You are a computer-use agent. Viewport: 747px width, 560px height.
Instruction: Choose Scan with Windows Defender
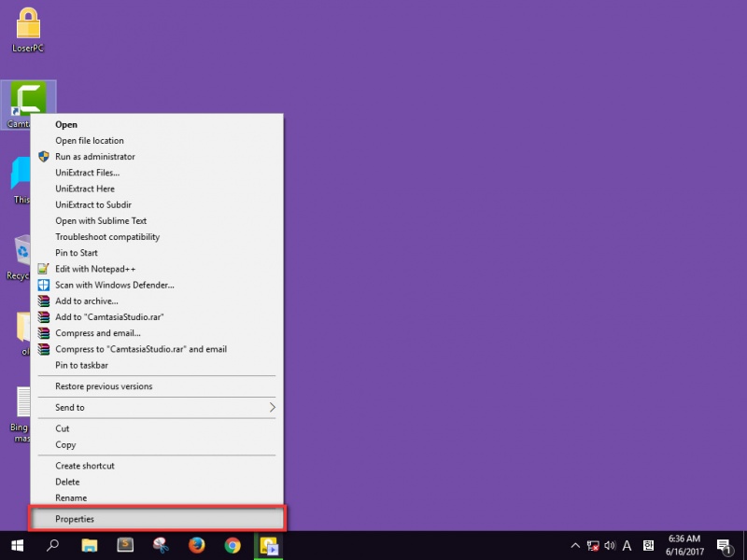coord(114,285)
